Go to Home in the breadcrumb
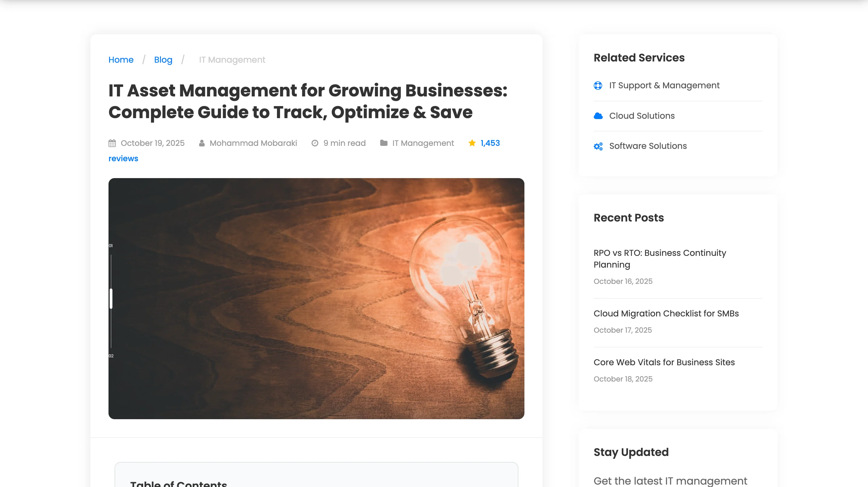 coord(121,60)
